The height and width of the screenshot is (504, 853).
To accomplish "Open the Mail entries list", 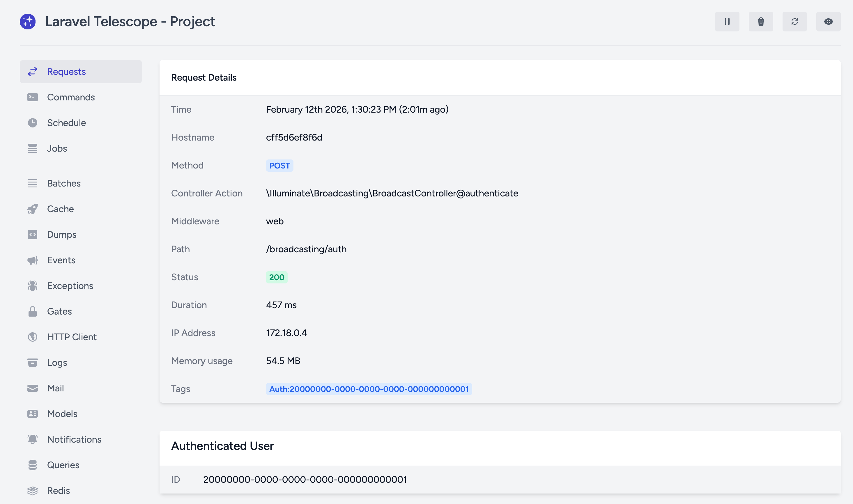I will pyautogui.click(x=55, y=388).
